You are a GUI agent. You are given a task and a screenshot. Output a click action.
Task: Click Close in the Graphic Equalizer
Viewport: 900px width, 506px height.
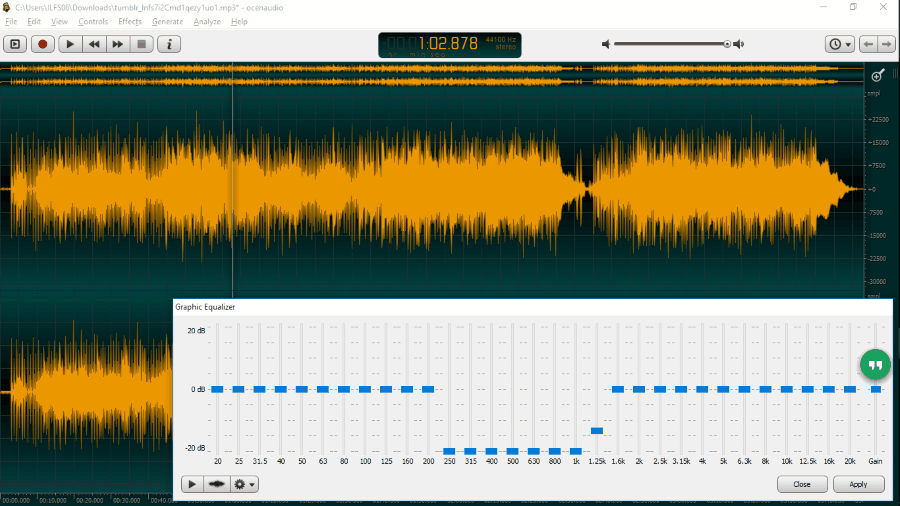tap(802, 484)
